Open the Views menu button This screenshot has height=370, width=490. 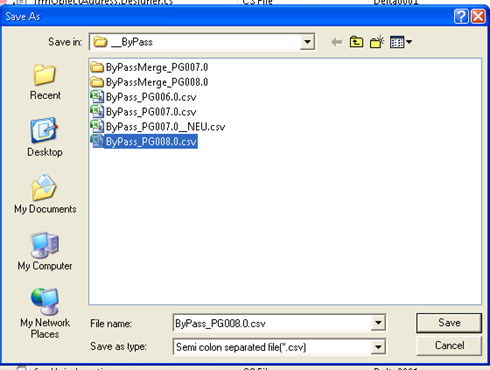click(x=401, y=42)
